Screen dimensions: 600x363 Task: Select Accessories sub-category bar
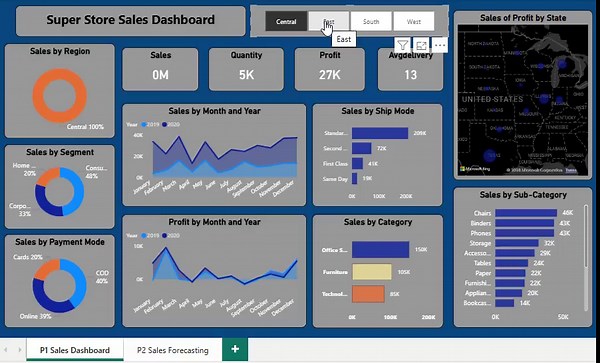pos(515,253)
